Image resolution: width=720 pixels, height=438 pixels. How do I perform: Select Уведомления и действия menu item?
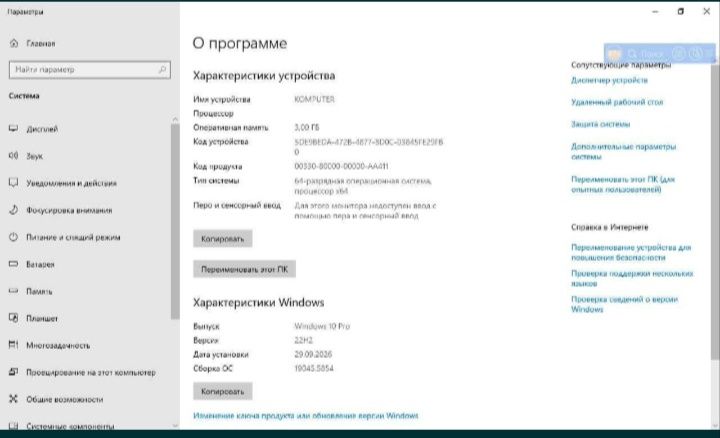[71, 183]
